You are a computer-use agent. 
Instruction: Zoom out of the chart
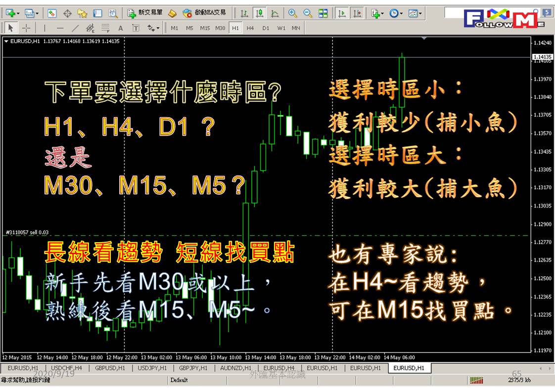point(308,13)
